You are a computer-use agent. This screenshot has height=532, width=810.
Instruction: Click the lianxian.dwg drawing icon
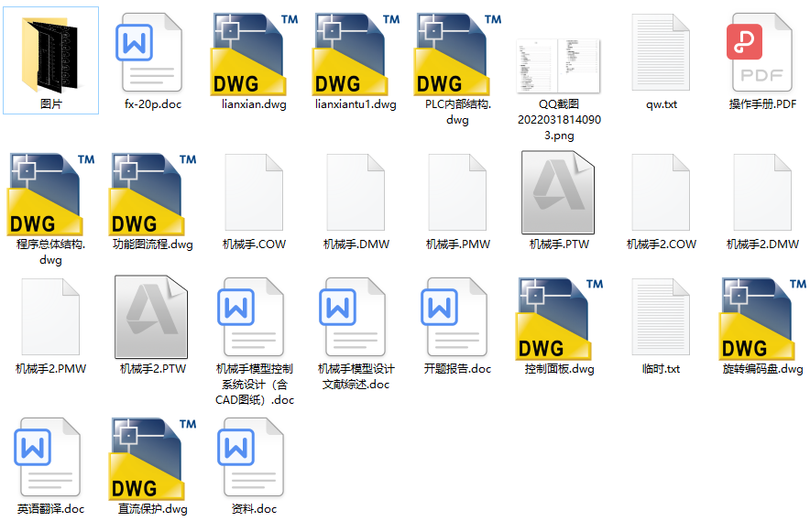(254, 54)
